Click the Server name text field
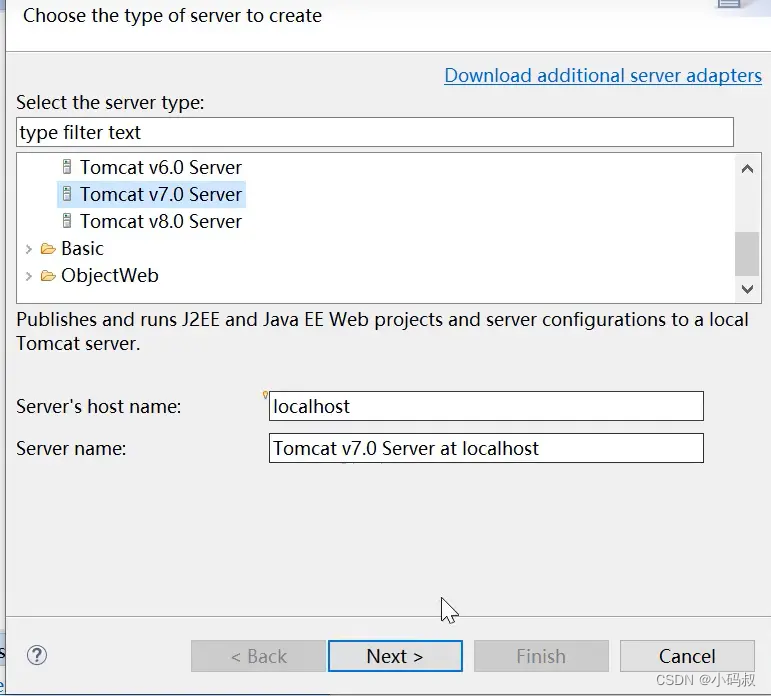 [x=486, y=448]
